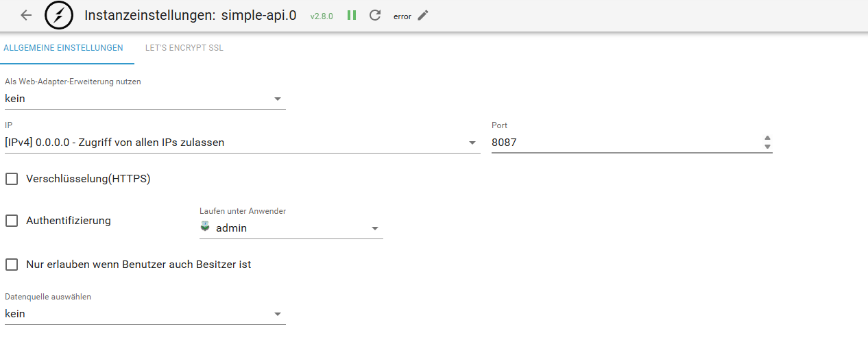Increase the port with the up arrow
The image size is (868, 355).
pos(767,138)
